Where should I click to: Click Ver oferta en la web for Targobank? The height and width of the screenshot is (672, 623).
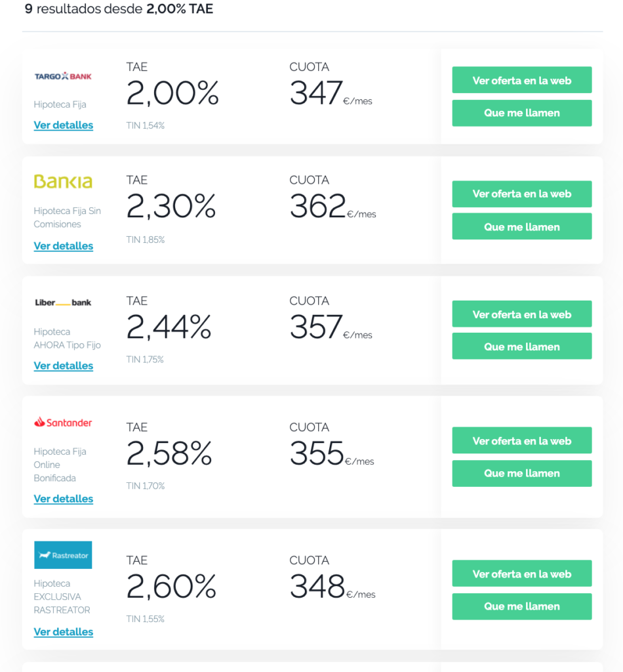pyautogui.click(x=522, y=80)
